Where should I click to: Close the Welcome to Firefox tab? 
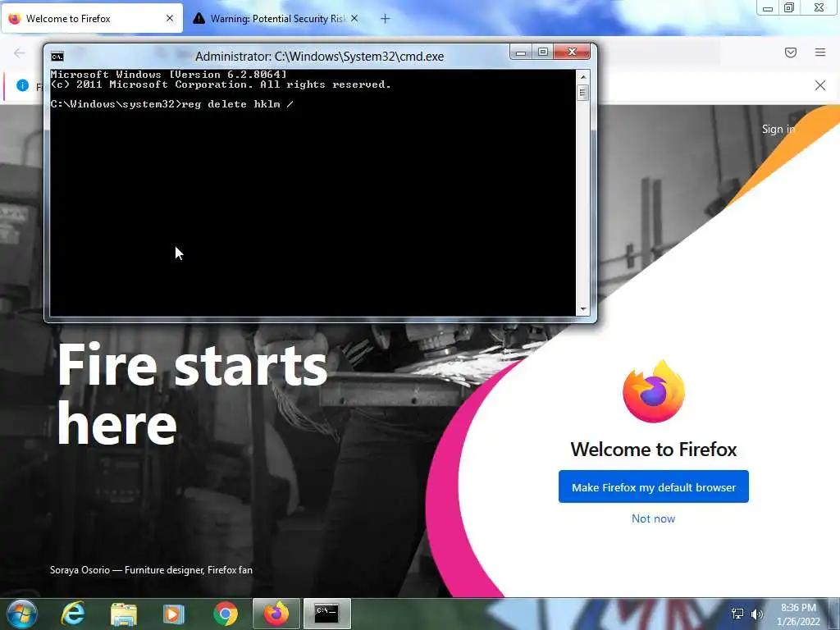170,18
